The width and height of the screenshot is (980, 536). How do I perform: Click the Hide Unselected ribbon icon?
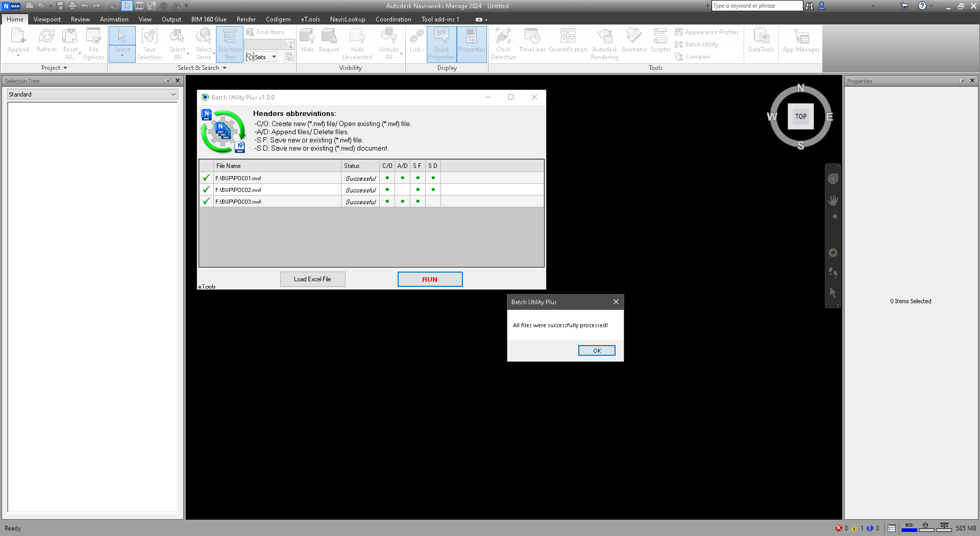(x=357, y=44)
